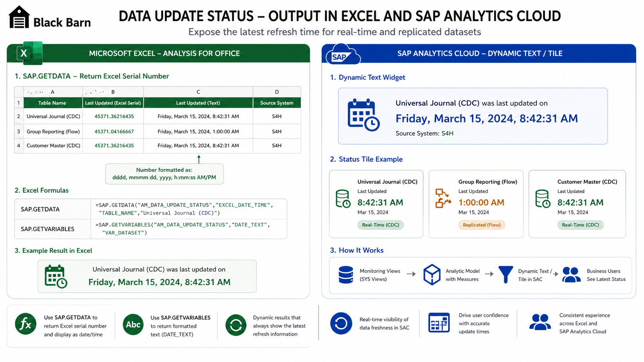Click the Real-Time (CDC) badge on Universal Journal tile
The width and height of the screenshot is (644, 362).
click(x=381, y=225)
